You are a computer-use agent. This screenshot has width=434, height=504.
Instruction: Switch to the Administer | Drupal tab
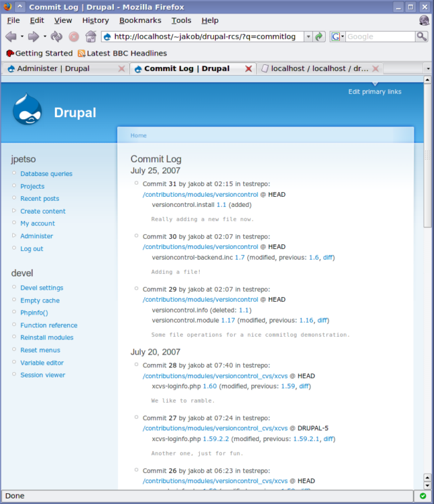click(66, 68)
